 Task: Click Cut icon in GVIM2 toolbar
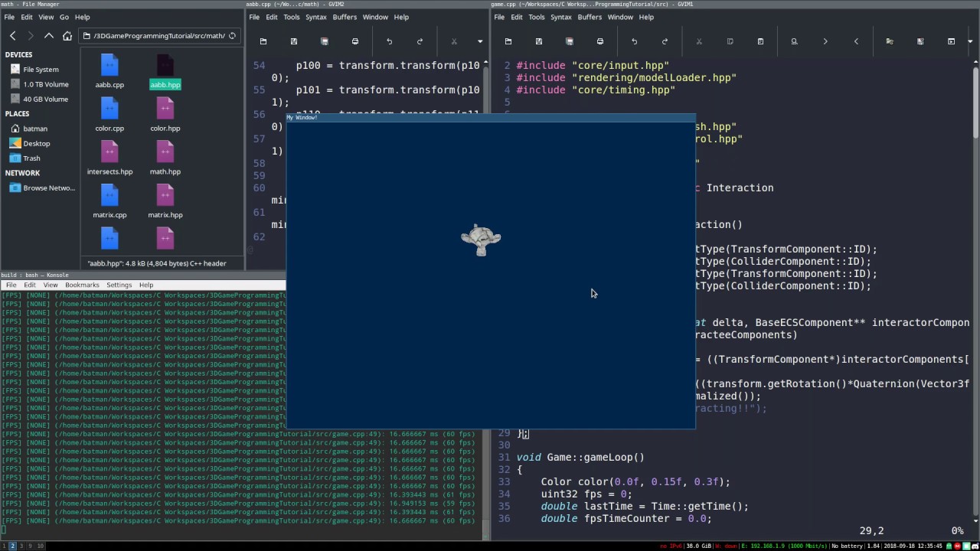click(x=453, y=41)
